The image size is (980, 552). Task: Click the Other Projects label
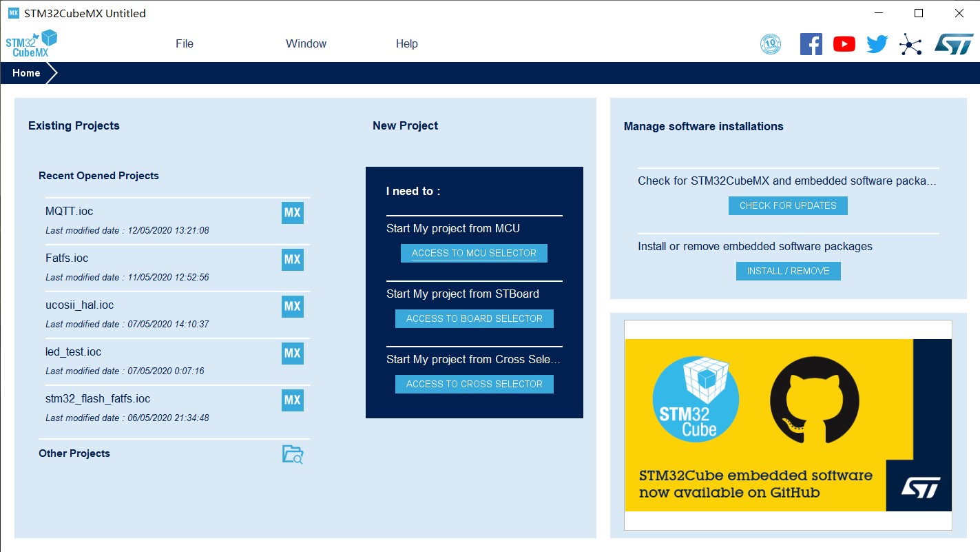(74, 453)
